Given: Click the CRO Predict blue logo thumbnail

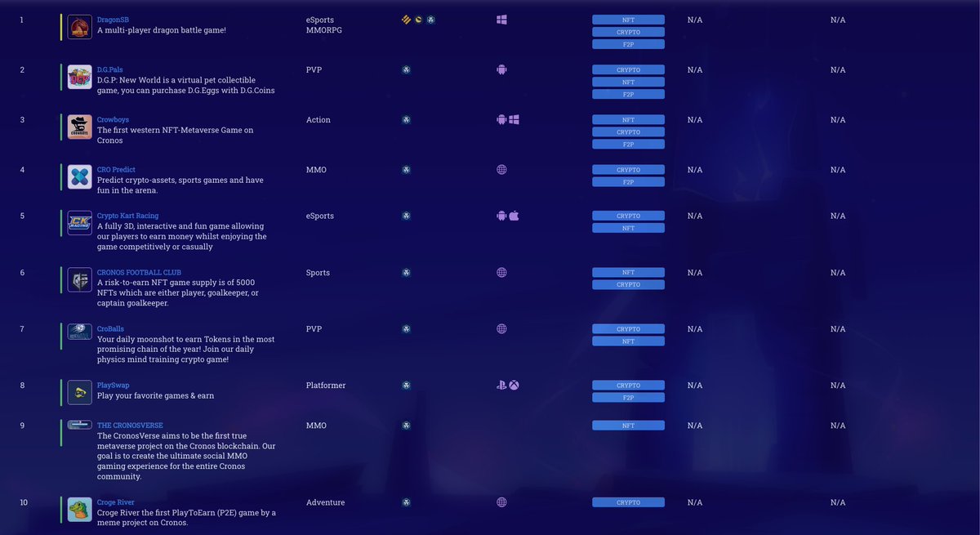Looking at the screenshot, I should tap(79, 176).
